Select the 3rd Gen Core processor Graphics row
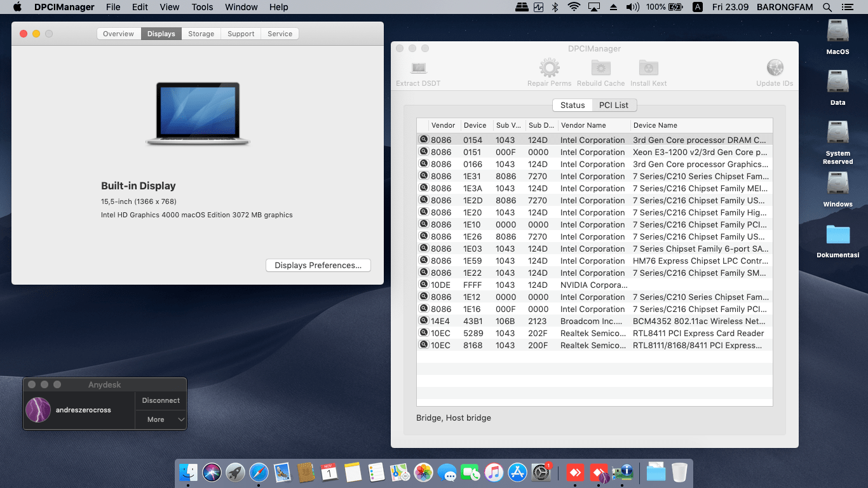Image resolution: width=868 pixels, height=488 pixels. (x=595, y=164)
